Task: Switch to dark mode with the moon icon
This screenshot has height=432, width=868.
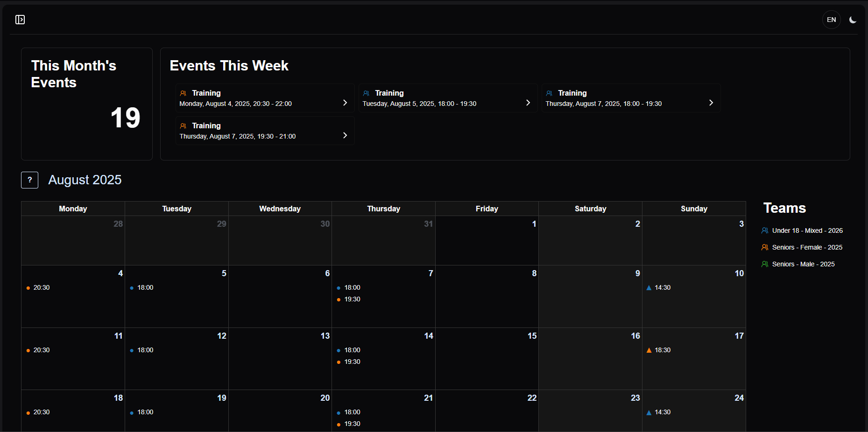Action: [853, 20]
